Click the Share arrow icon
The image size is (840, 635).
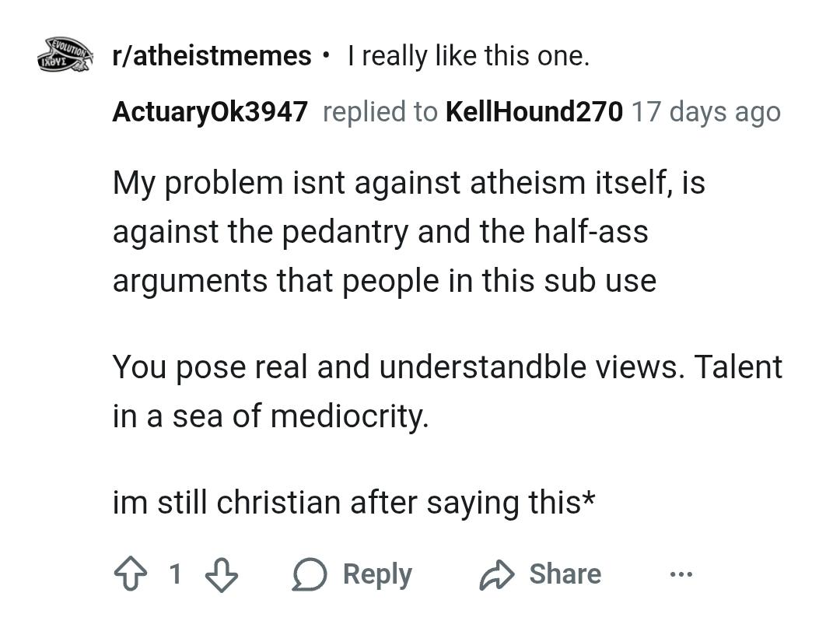point(498,575)
